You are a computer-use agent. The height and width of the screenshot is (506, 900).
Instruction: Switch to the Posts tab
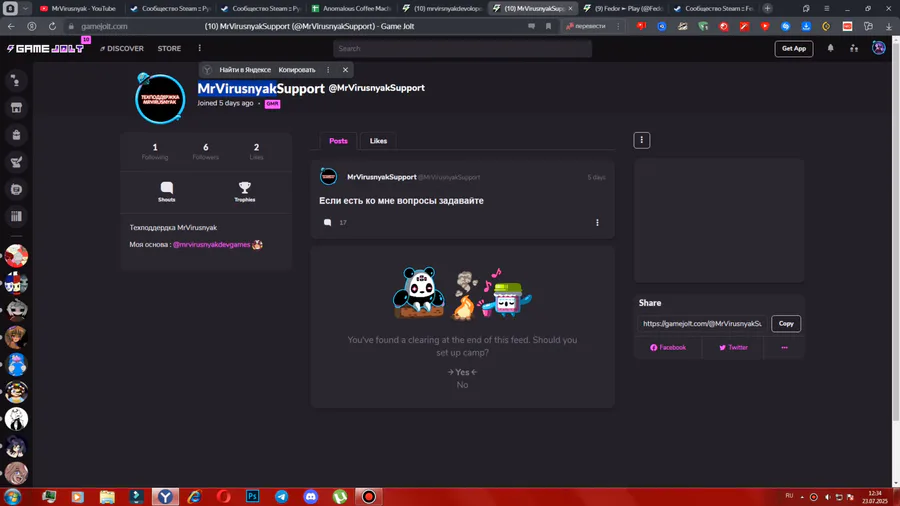pos(338,141)
